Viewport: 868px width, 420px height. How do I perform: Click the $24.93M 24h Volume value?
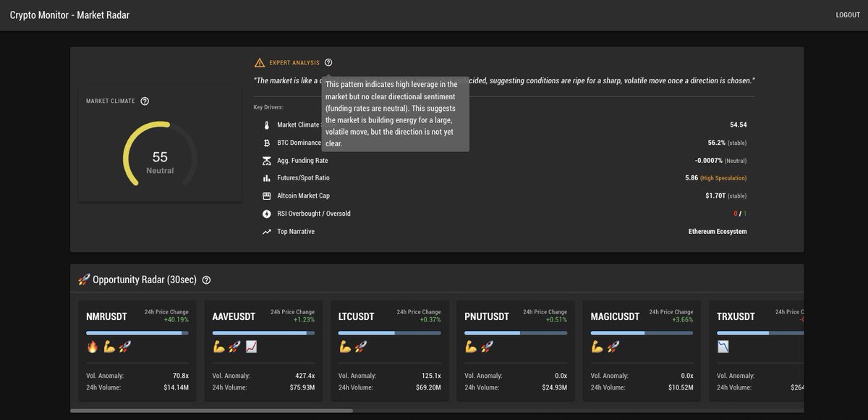[554, 387]
